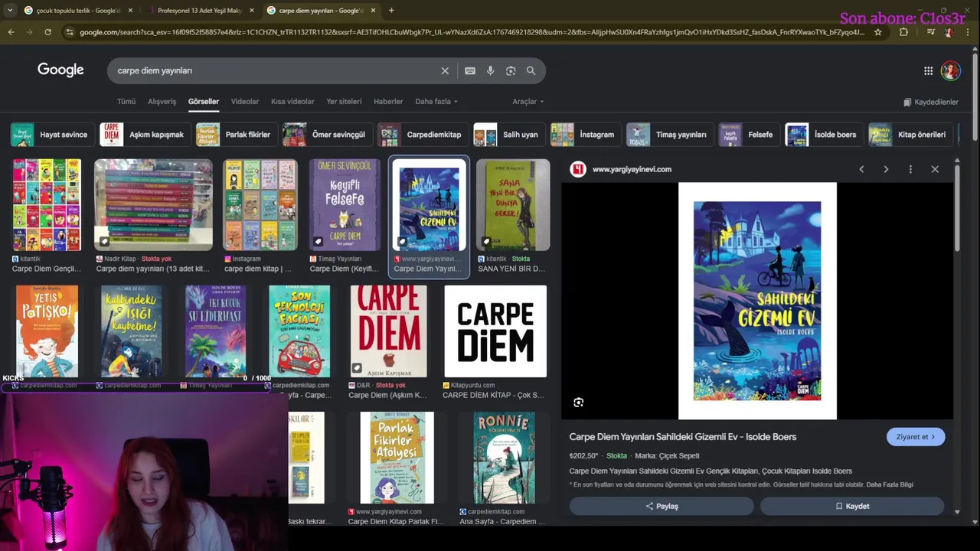Select the Carpediemkitap filter chip
The width and height of the screenshot is (980, 551).
pyautogui.click(x=423, y=135)
